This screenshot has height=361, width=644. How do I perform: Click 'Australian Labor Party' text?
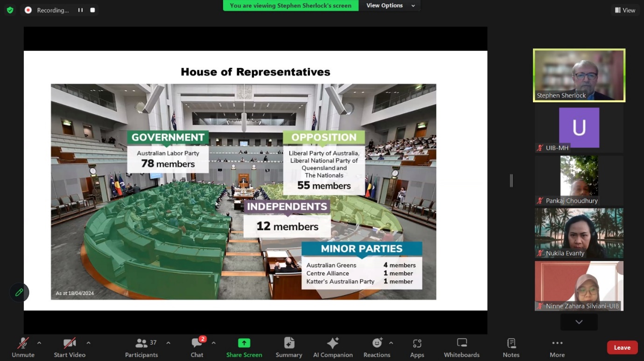point(168,153)
